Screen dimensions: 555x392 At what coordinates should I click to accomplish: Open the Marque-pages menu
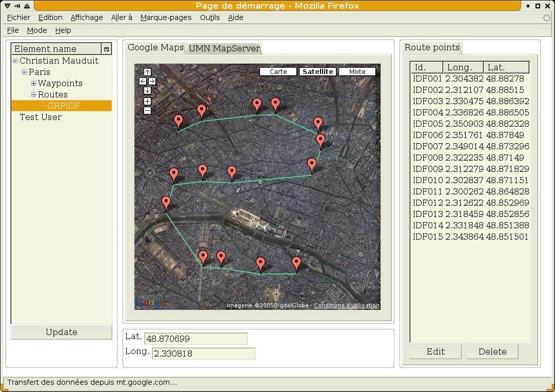click(166, 17)
